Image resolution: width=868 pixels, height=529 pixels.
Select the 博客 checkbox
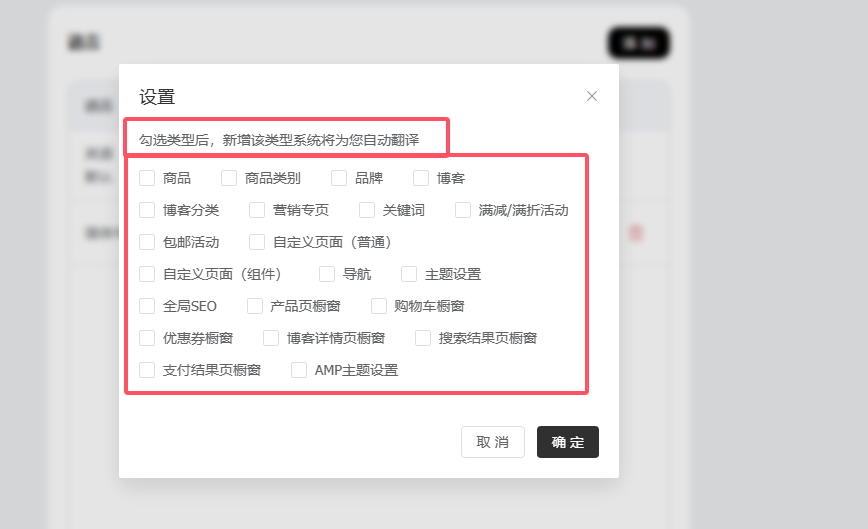pos(422,178)
